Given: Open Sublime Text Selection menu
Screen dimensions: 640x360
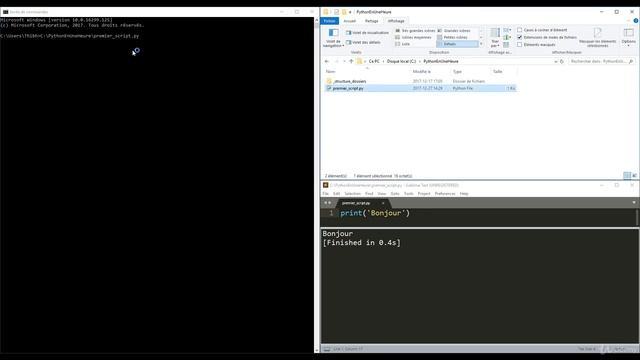Looking at the screenshot, I should coord(352,193).
